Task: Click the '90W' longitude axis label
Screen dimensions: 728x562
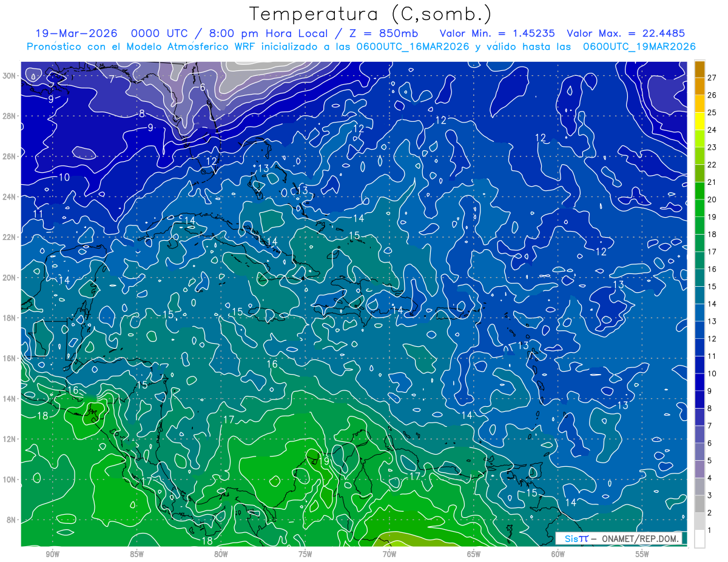Action: pyautogui.click(x=52, y=555)
